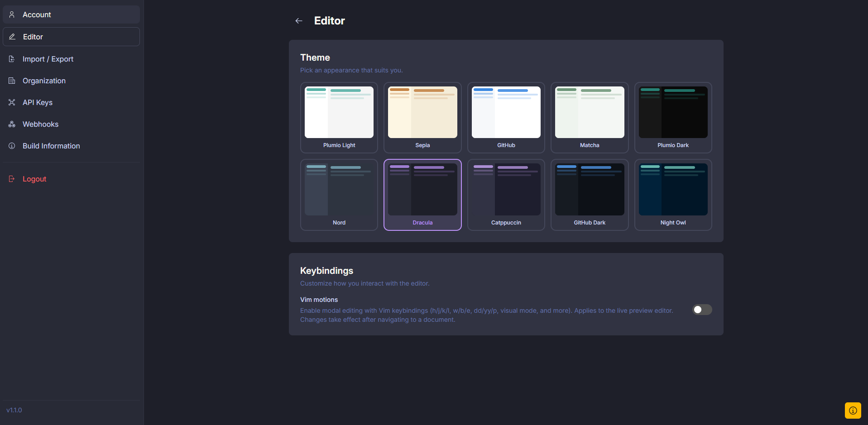Screen dimensions: 868x425
Task: Click the v1.1.0 version label
Action: (14, 410)
